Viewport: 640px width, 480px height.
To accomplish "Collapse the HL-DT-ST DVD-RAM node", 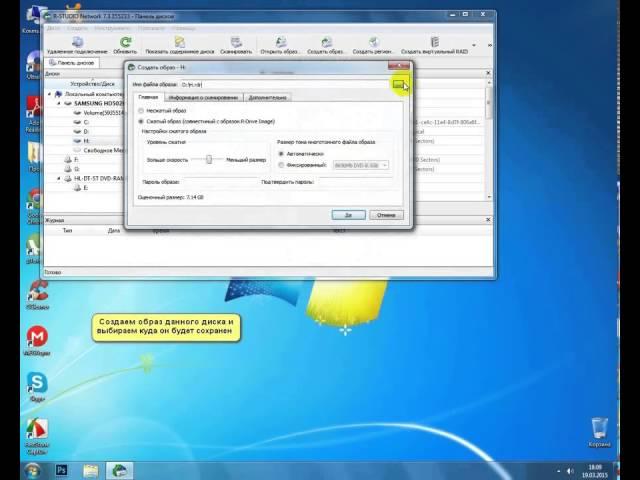I will 59,178.
